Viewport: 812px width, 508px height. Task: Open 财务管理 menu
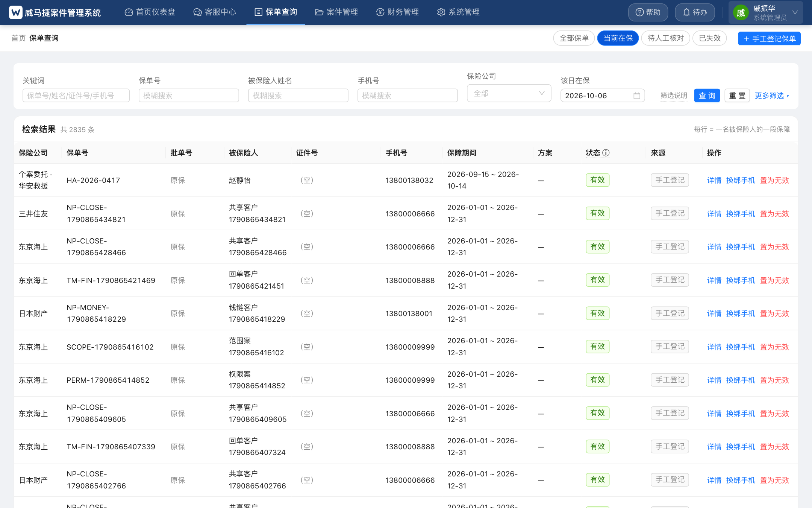397,12
